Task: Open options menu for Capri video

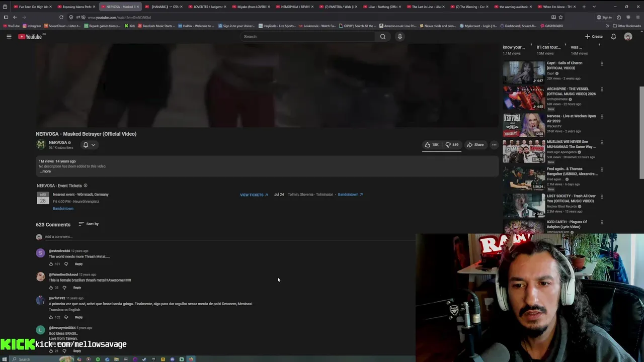Action: pyautogui.click(x=602, y=64)
